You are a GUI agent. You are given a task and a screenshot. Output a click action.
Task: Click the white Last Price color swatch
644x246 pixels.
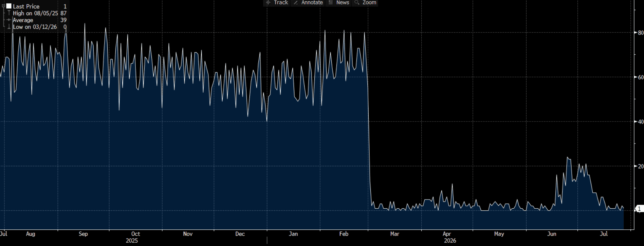(9, 6)
